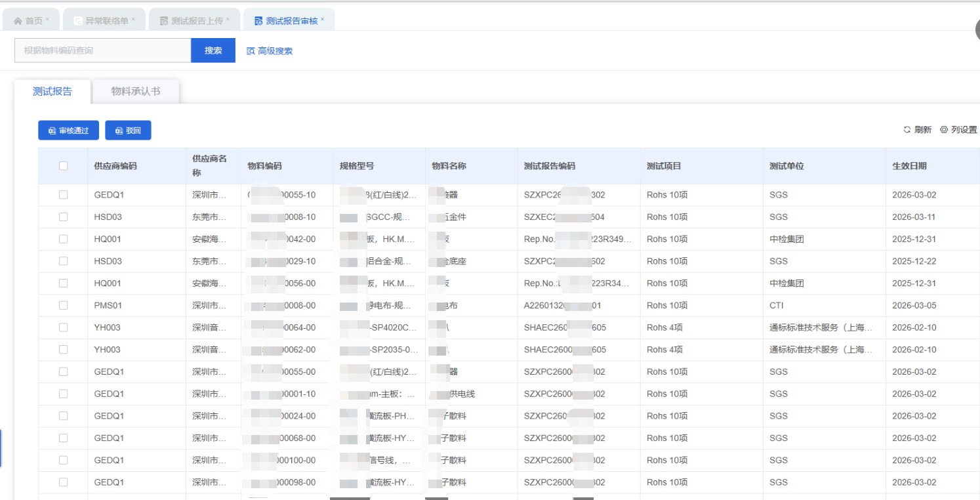Screen dimensions: 980x500
Task: Tick the YH003 row with code ending 0062-00
Action: [x=63, y=350]
